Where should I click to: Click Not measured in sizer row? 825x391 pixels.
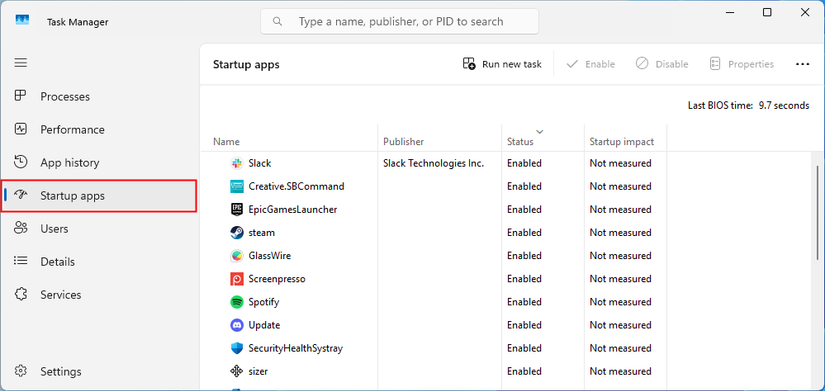tap(620, 372)
